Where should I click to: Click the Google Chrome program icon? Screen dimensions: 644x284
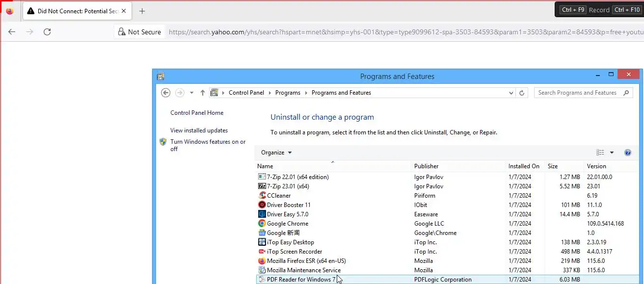[262, 224]
